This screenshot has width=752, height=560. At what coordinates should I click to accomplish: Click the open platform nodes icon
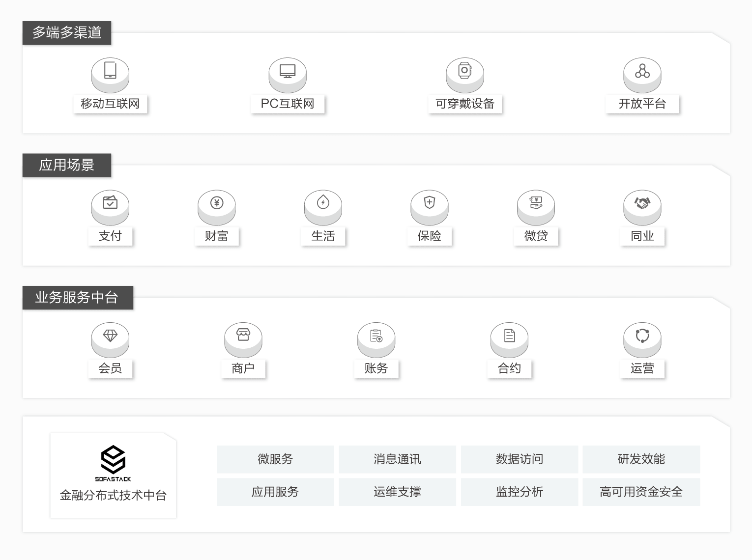coord(642,71)
